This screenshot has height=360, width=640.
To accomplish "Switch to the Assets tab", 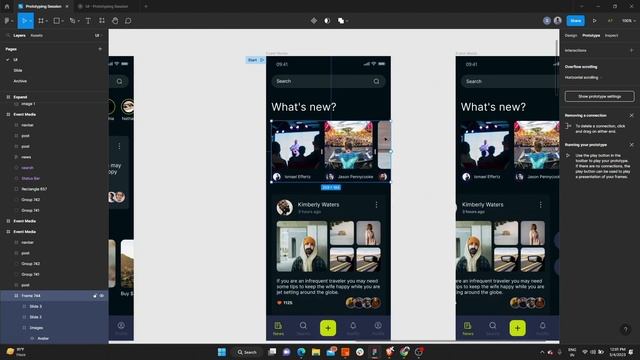I will pyautogui.click(x=36, y=36).
